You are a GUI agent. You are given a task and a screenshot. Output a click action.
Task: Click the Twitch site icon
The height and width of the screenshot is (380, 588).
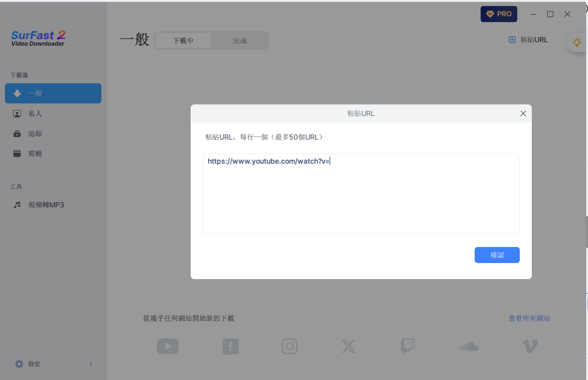point(407,346)
